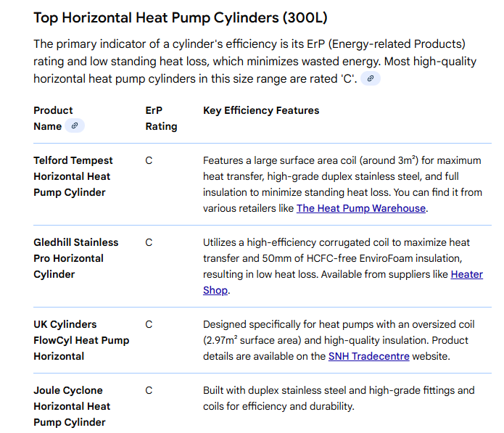Click the ErP rating C for Gledhill
The width and height of the screenshot is (504, 433).
click(x=149, y=242)
